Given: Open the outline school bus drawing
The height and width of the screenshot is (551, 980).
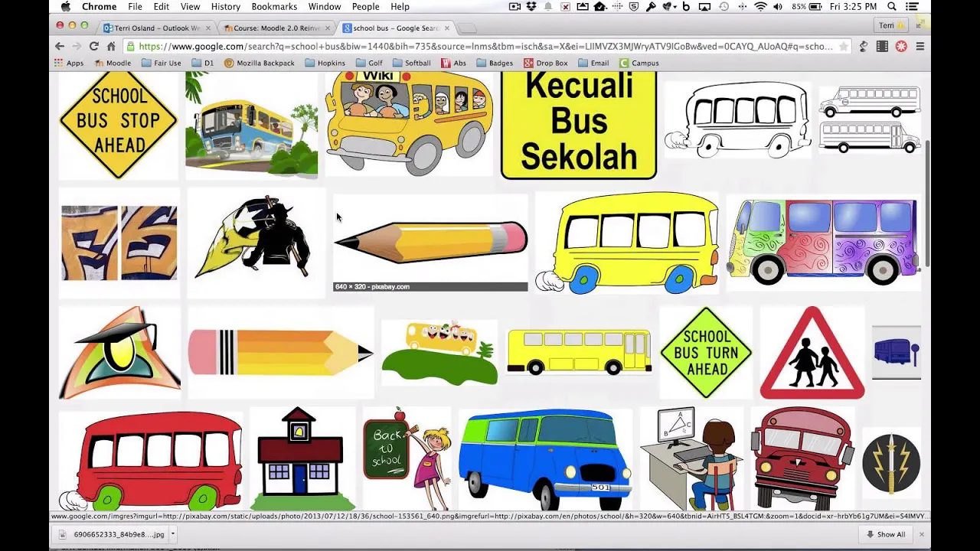Looking at the screenshot, I should click(x=737, y=120).
